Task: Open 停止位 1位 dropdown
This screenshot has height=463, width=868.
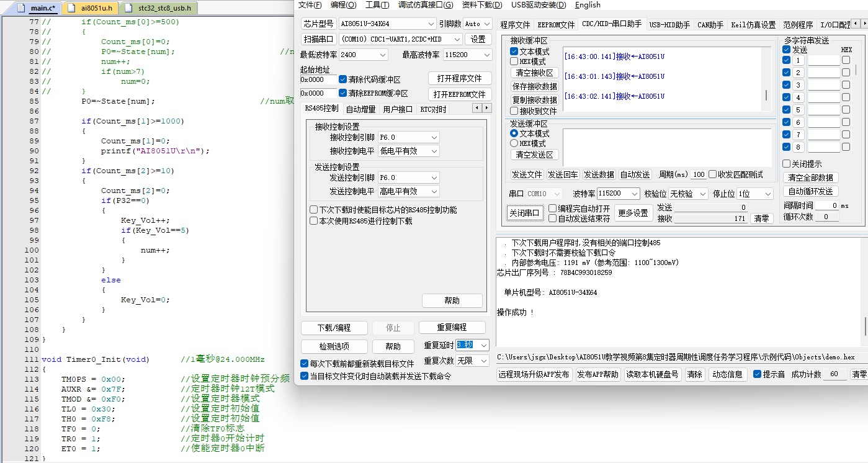Action: [755, 194]
